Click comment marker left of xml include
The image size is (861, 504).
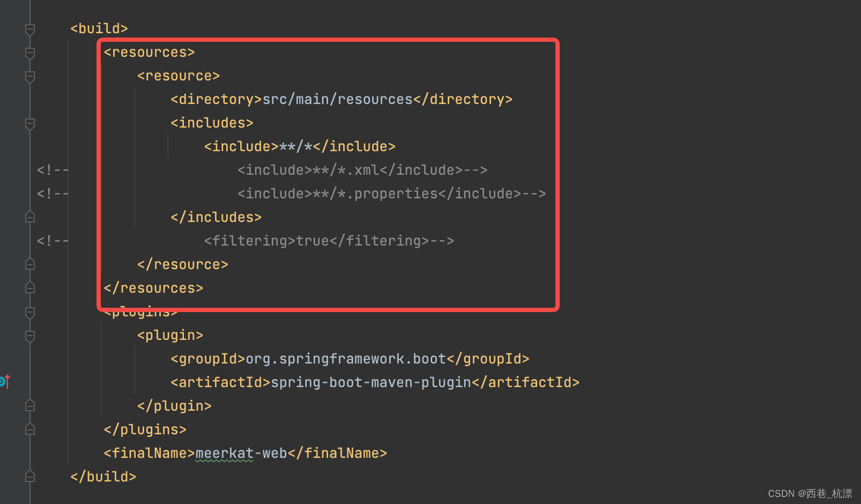pos(53,170)
